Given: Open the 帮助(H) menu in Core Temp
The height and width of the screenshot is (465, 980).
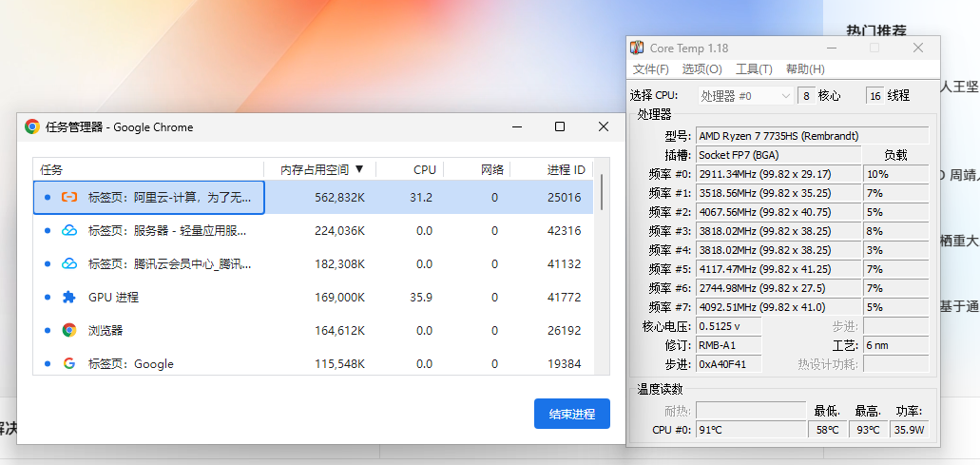Looking at the screenshot, I should [805, 69].
